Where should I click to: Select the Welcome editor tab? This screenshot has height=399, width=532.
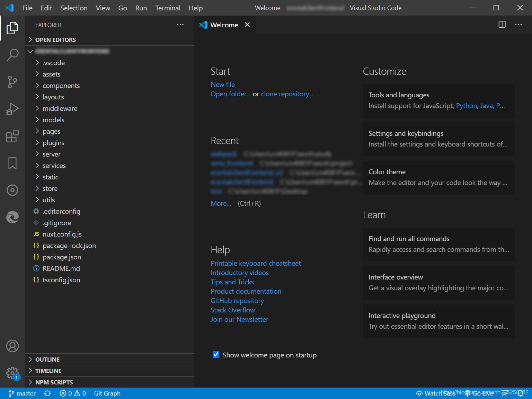(224, 25)
